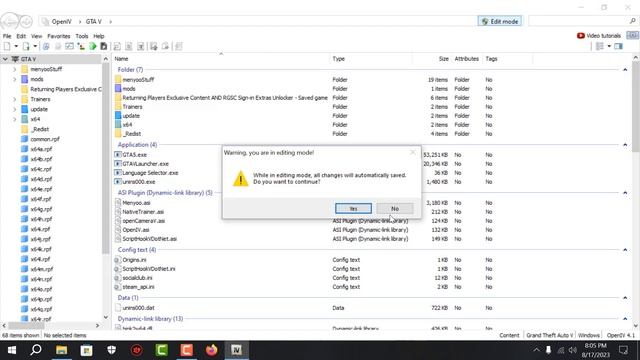Image resolution: width=640 pixels, height=360 pixels.
Task: Open the Edit menu
Action: coord(21,36)
